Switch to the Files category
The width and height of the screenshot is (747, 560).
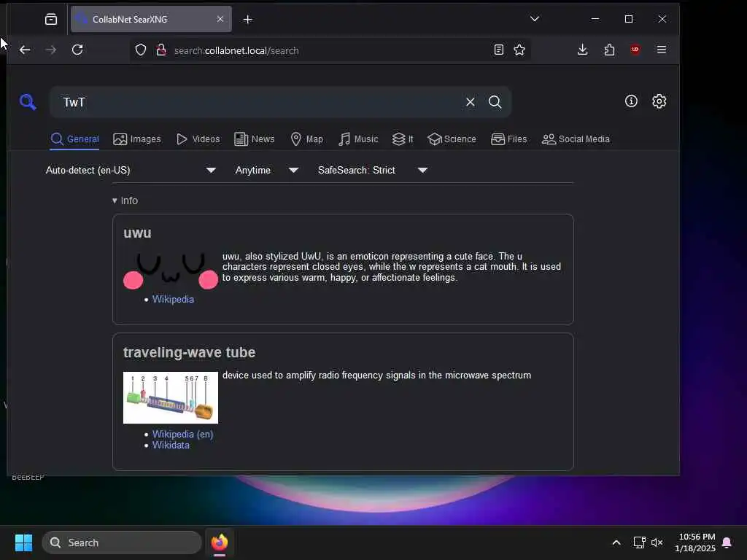tap(508, 139)
